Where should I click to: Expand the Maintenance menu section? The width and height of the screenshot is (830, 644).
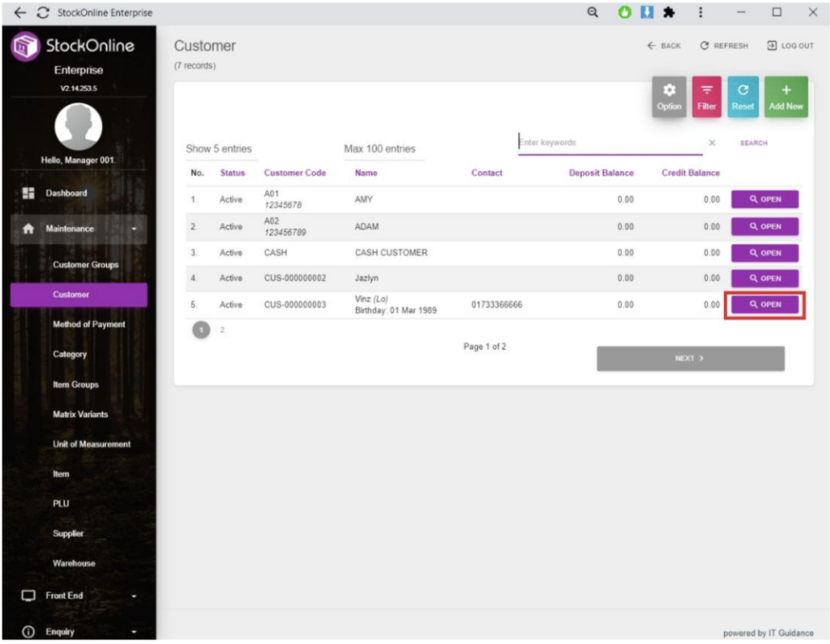[x=78, y=229]
